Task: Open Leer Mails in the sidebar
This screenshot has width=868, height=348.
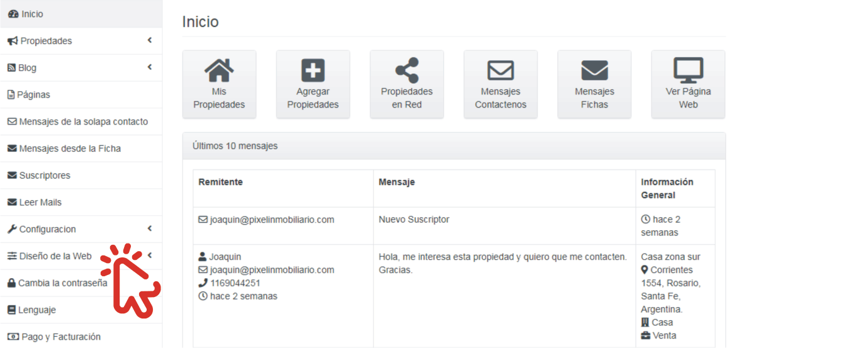Action: 40,203
